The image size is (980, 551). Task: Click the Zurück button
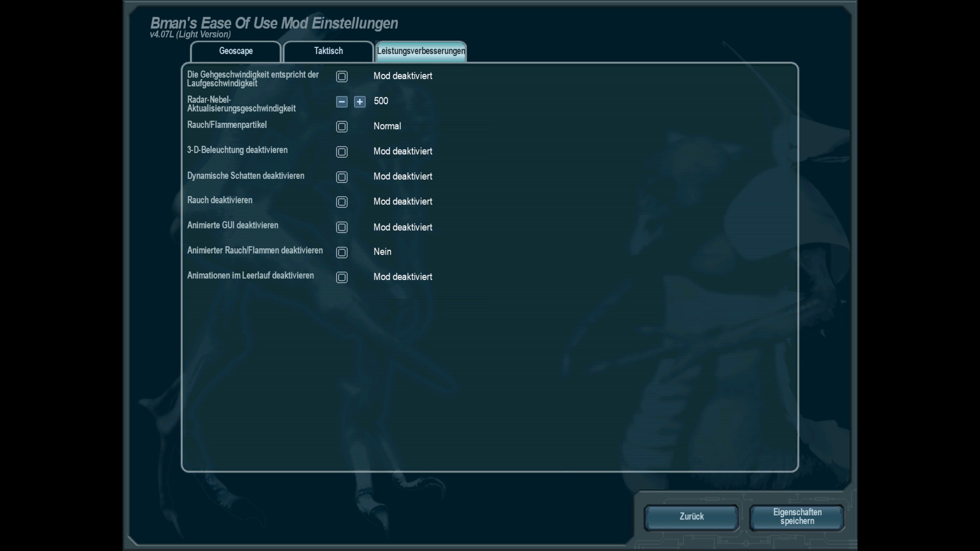point(691,517)
